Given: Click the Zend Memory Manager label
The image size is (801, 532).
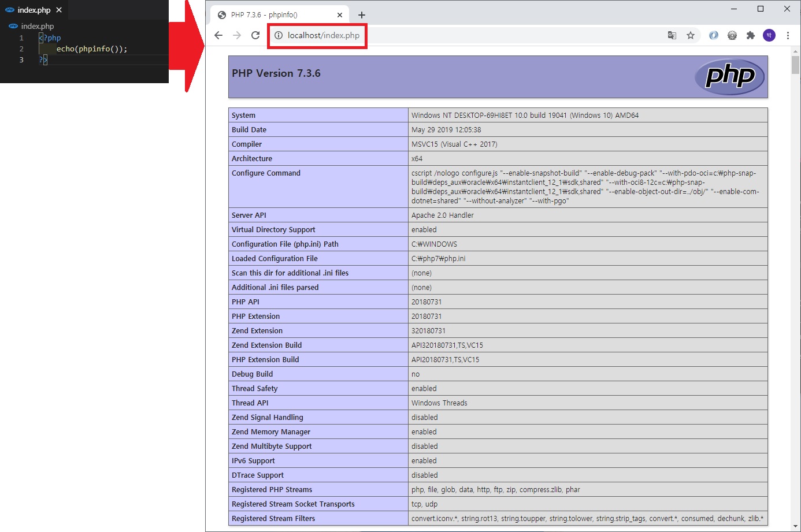Looking at the screenshot, I should pos(271,432).
